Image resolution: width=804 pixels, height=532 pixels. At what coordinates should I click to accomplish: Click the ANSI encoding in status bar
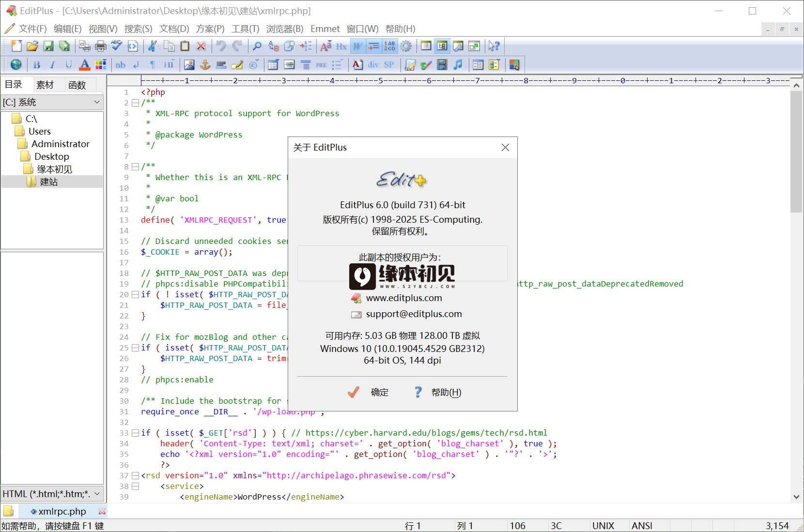[x=642, y=526]
